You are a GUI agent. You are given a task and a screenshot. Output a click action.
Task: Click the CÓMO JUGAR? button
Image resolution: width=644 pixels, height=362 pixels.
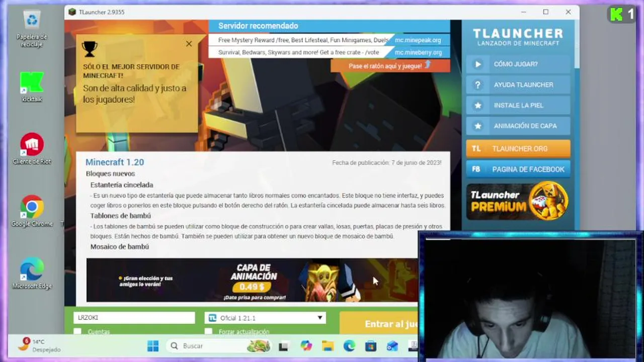point(518,64)
